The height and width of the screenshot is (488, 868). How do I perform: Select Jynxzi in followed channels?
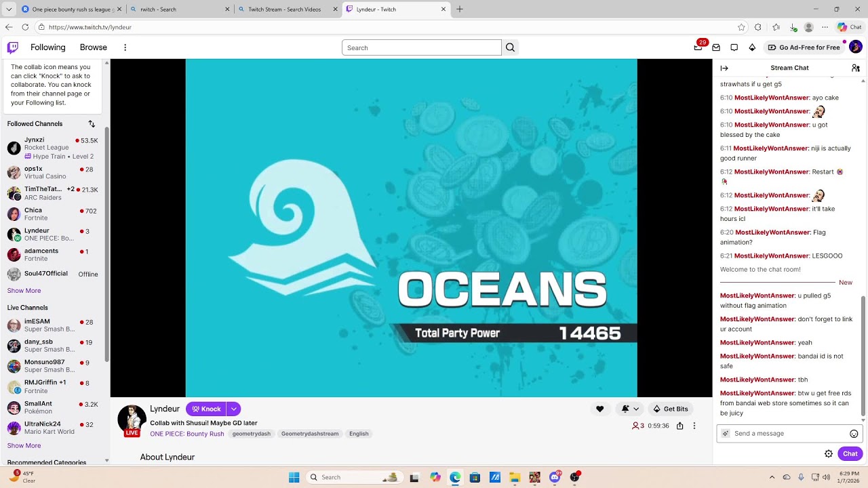point(53,148)
